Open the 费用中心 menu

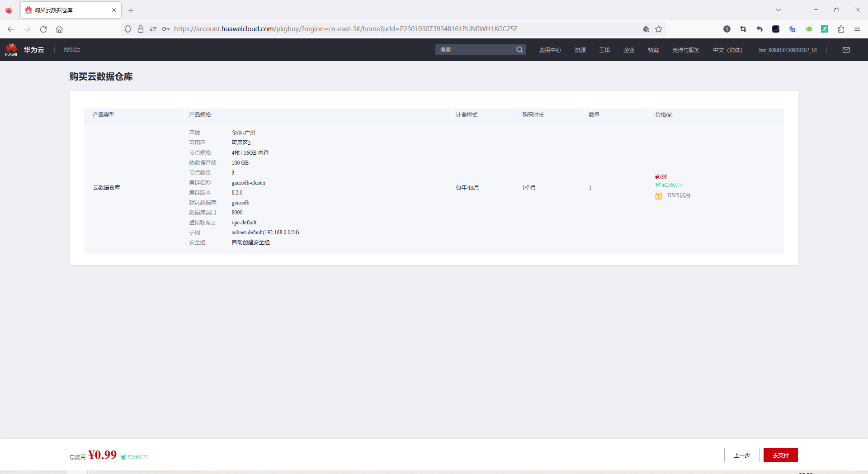[x=550, y=50]
